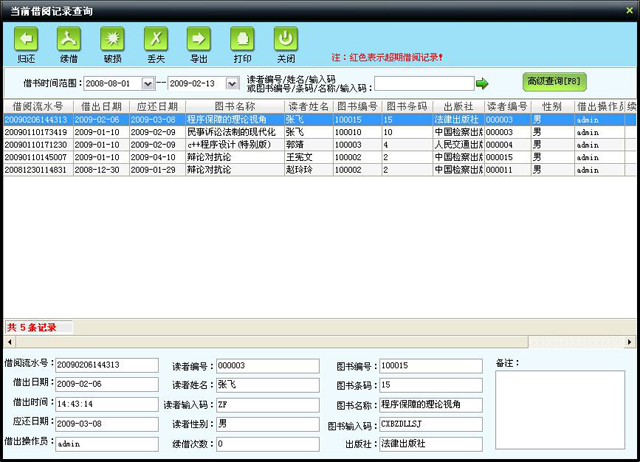This screenshot has height=462, width=640.
Task: Open the start date 2008-08-01 dropdown
Action: [147, 84]
